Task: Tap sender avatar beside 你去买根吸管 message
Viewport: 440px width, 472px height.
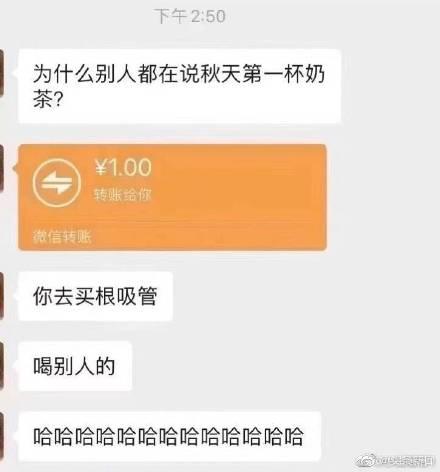Action: 2,296
